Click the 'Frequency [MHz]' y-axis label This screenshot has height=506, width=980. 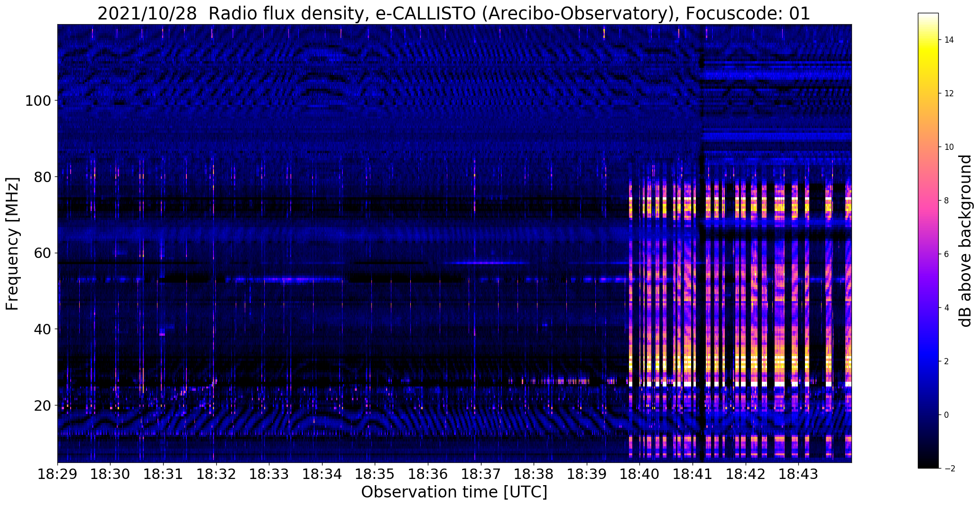click(12, 244)
